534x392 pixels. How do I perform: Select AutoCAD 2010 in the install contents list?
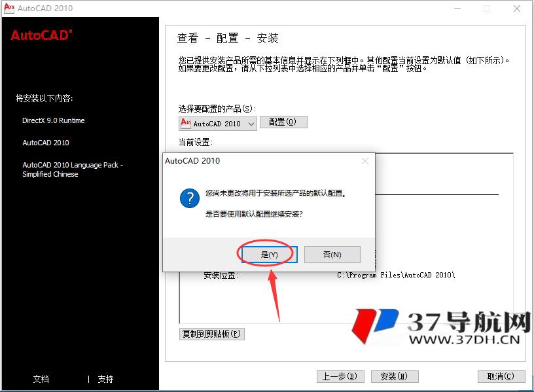pyautogui.click(x=46, y=143)
